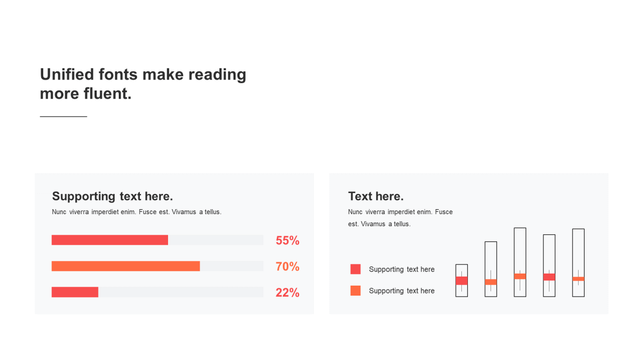Select the 22% percentage label

[287, 293]
